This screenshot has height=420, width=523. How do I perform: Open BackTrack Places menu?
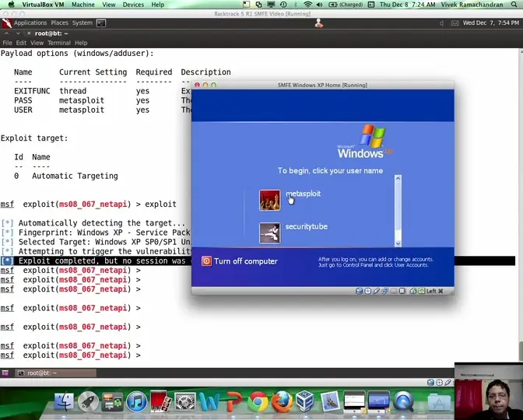(59, 23)
